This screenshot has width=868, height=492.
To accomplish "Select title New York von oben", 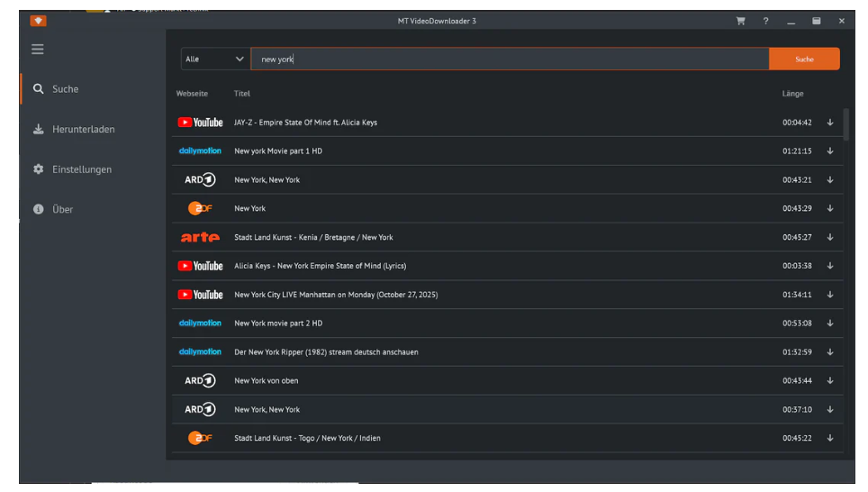I will (267, 380).
